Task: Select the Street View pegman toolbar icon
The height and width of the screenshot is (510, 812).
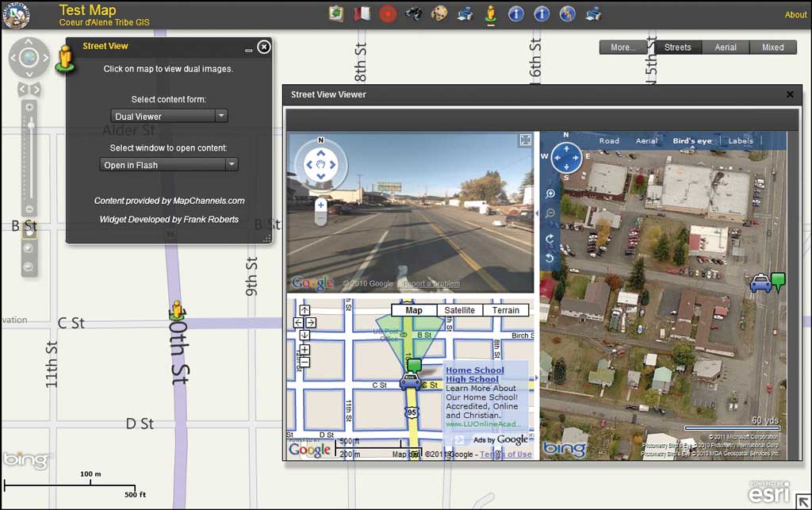Action: pos(490,13)
